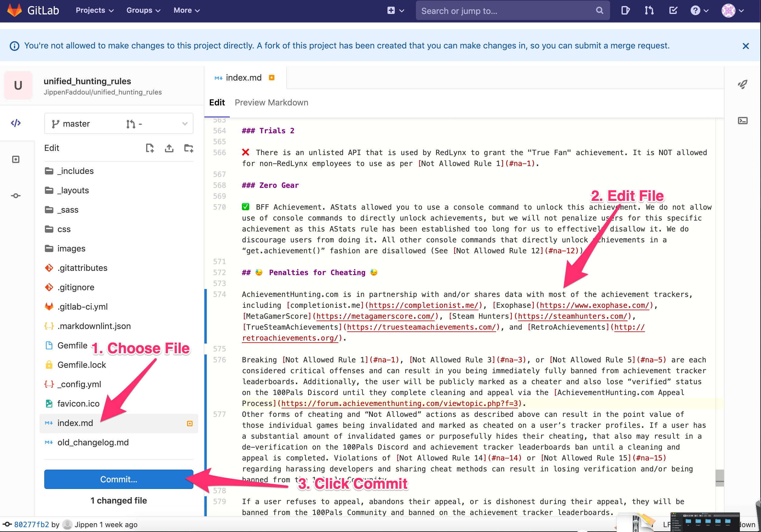Click the project U avatar
The height and width of the screenshot is (532, 761).
(18, 85)
